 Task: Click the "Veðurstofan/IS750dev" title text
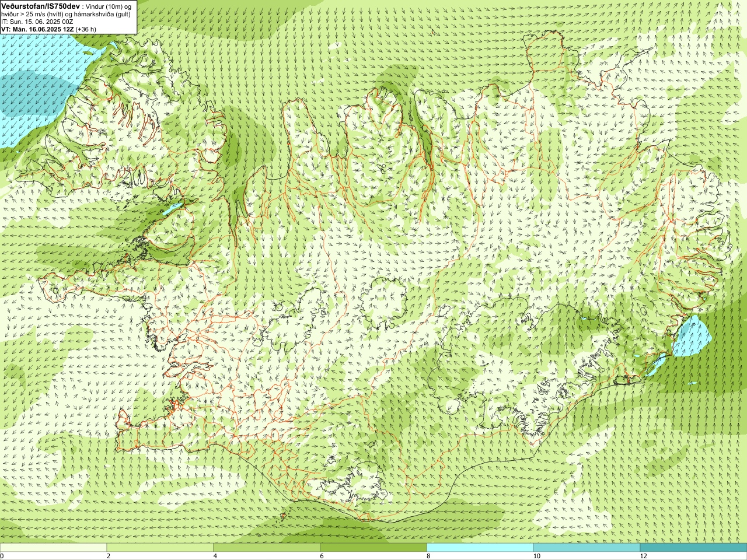tap(41, 5)
